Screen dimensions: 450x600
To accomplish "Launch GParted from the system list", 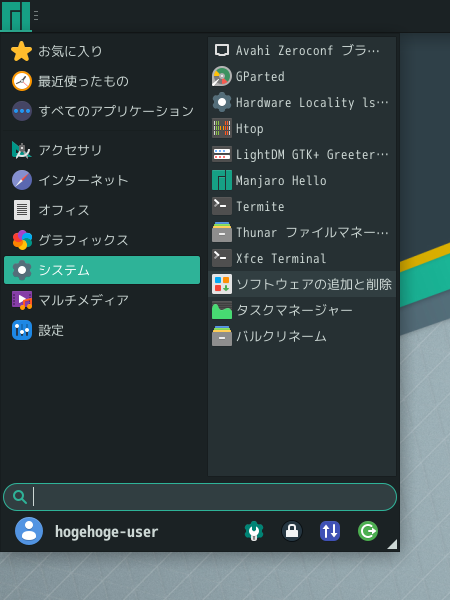I will tap(302, 77).
